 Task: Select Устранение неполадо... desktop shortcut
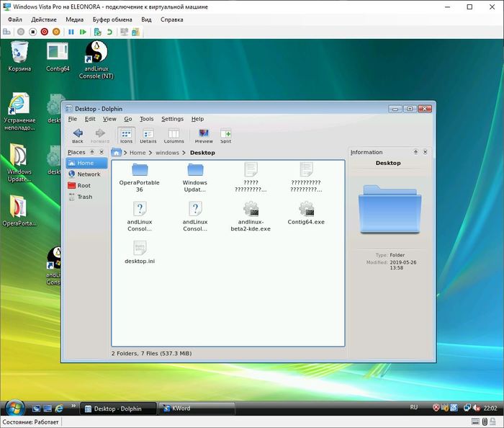click(19, 112)
